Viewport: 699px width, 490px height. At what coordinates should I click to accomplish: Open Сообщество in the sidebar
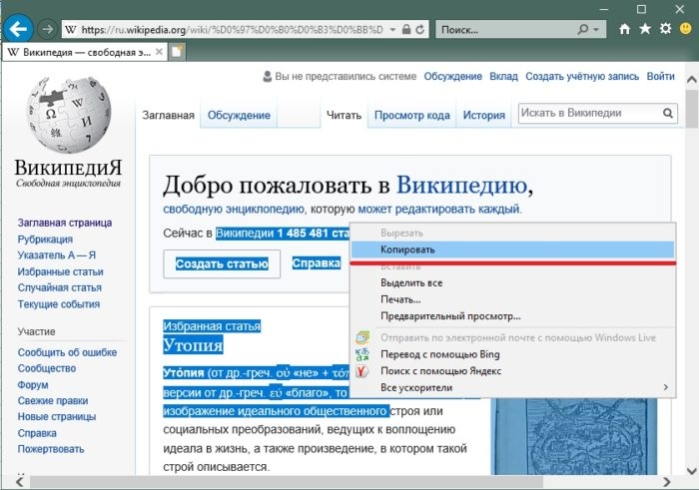47,369
